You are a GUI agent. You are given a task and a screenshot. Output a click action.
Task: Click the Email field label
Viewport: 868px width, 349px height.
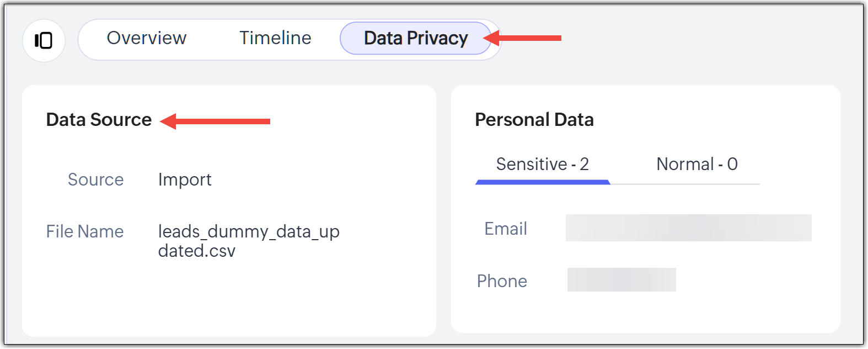pyautogui.click(x=505, y=229)
